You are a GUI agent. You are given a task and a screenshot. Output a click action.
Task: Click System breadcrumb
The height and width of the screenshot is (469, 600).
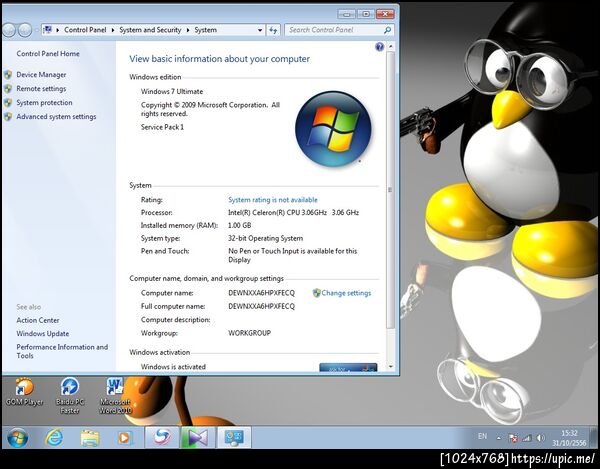(x=205, y=30)
